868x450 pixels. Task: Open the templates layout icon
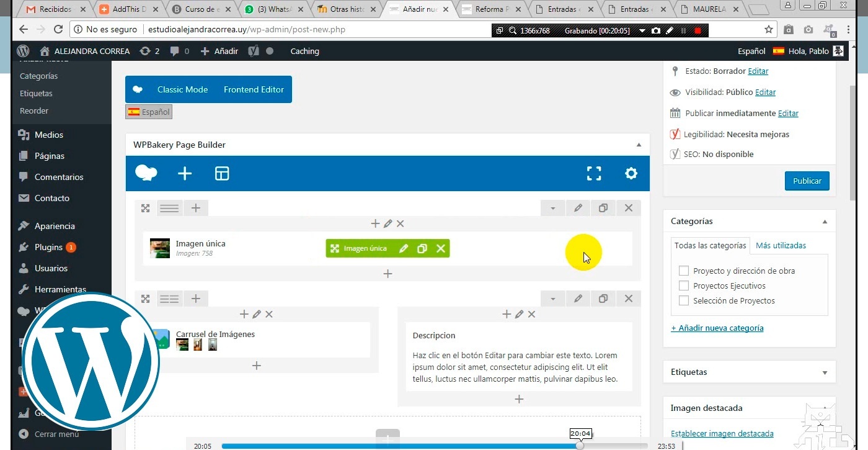[x=222, y=173]
